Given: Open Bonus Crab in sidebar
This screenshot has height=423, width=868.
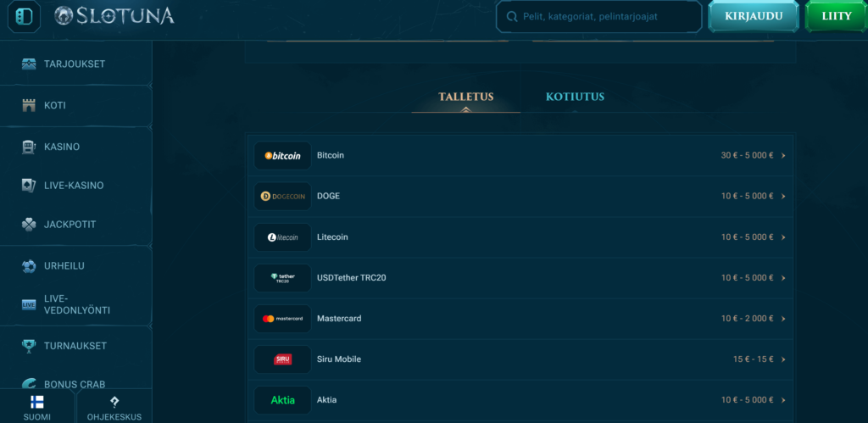Looking at the screenshot, I should (75, 384).
